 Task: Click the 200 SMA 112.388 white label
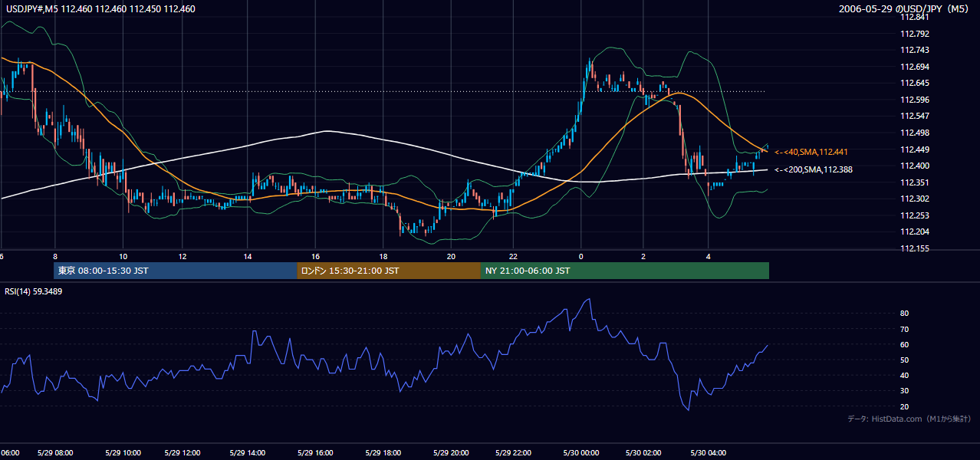(x=814, y=169)
